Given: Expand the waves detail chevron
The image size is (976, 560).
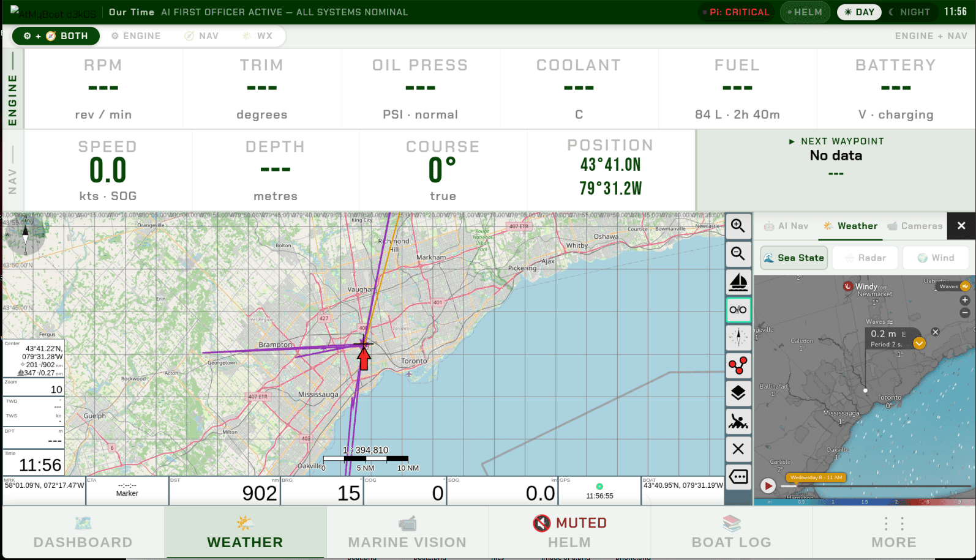Looking at the screenshot, I should point(919,343).
